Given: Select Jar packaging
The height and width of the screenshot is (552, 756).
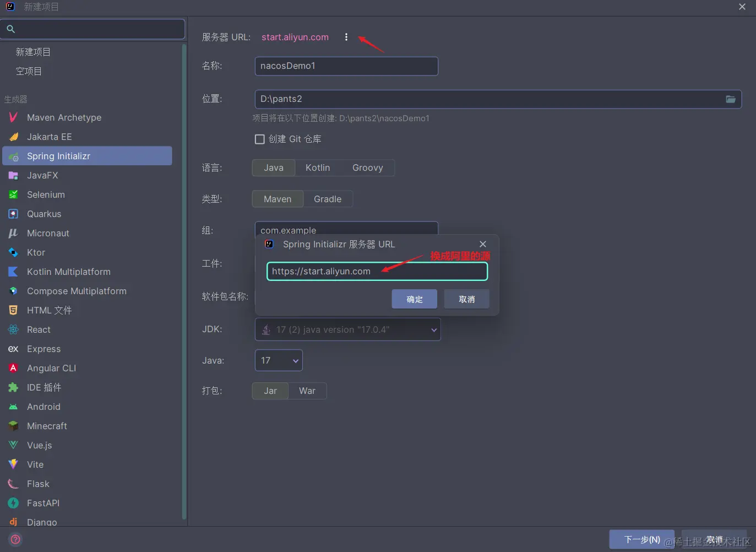Looking at the screenshot, I should tap(270, 391).
